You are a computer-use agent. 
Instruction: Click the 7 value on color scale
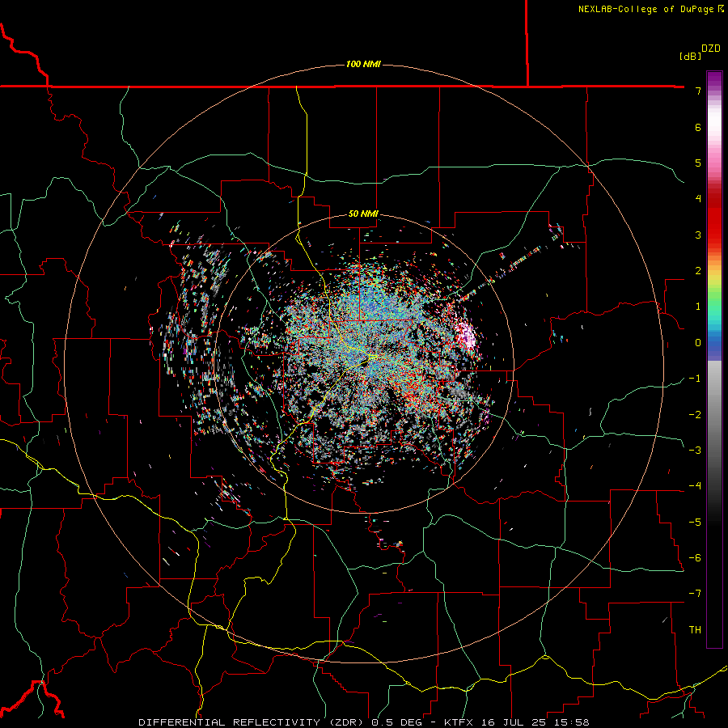coord(698,91)
